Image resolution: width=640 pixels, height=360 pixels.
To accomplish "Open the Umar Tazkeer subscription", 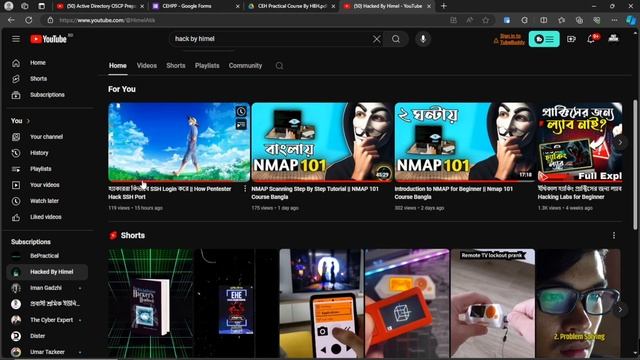I will coord(47,352).
